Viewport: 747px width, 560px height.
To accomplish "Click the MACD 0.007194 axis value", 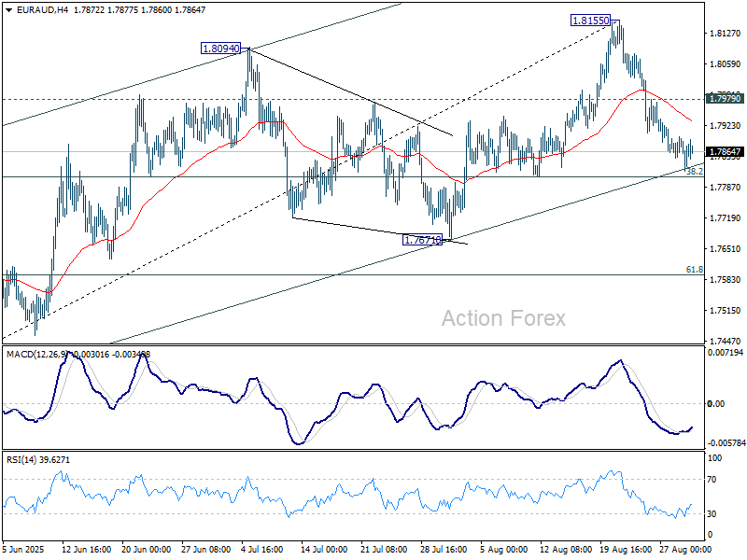I will coord(725,354).
